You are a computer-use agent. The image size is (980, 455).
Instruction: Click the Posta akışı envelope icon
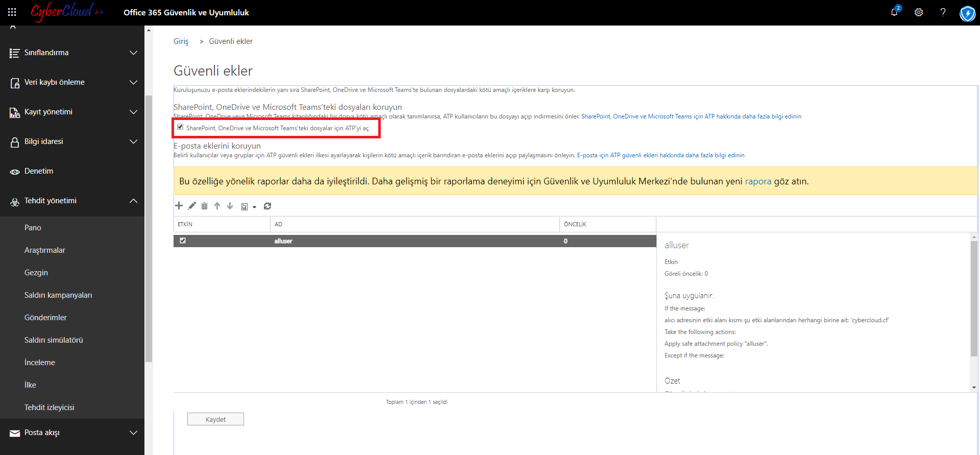tap(15, 433)
